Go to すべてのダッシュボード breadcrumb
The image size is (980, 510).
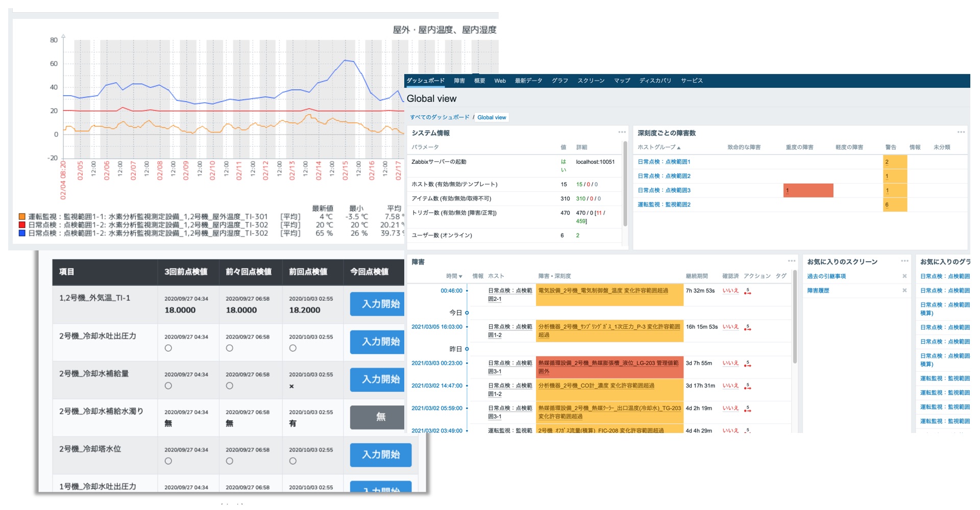[439, 117]
